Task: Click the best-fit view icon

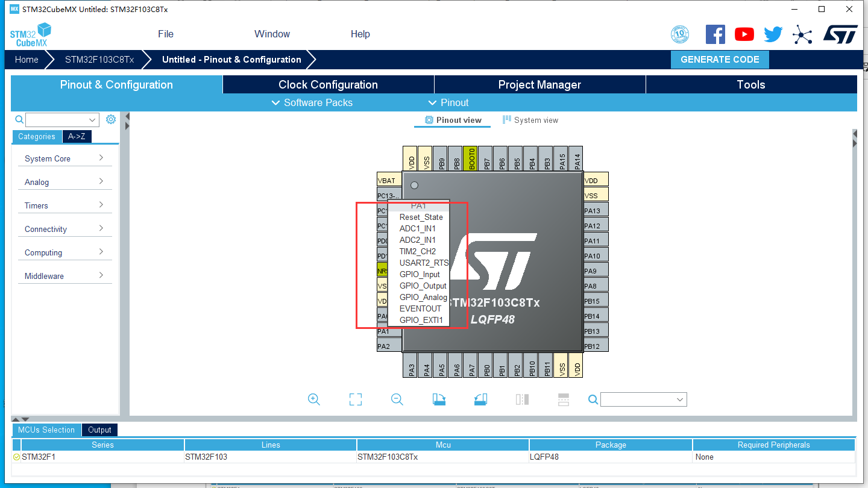Action: tap(355, 399)
